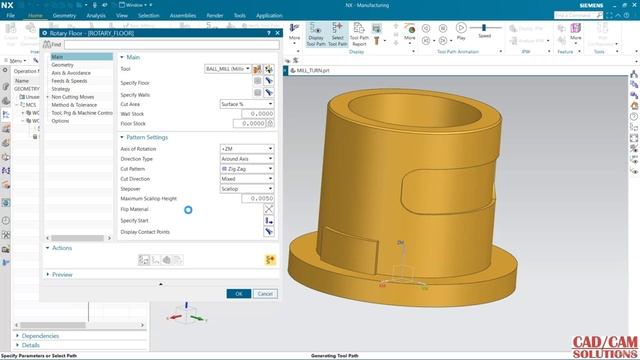Viewport: 640px width, 360px height.
Task: Open Cut Area dropdown
Action: coord(247,104)
